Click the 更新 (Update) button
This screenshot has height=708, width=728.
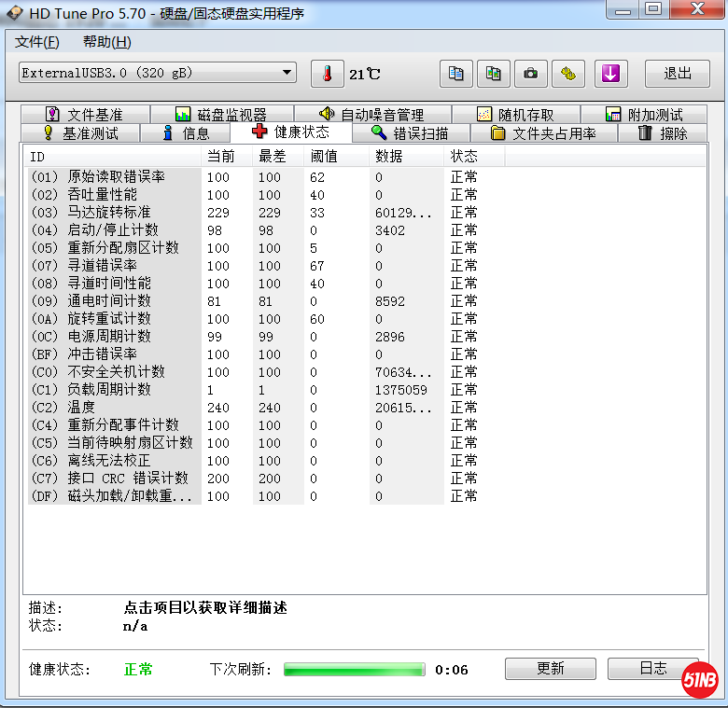(x=550, y=669)
